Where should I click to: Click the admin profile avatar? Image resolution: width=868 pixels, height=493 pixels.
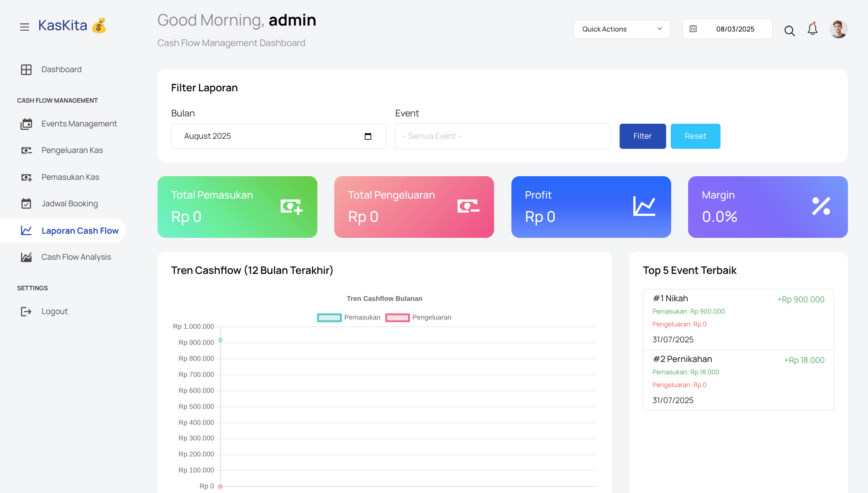point(839,29)
